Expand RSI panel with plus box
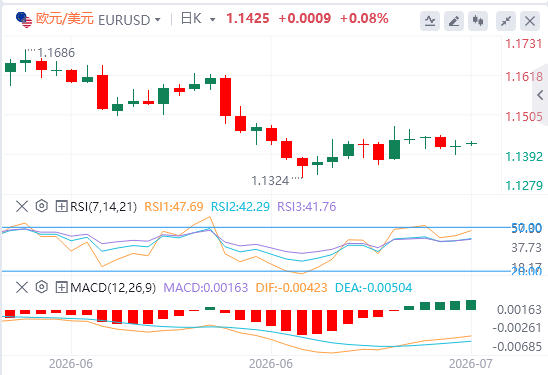This screenshot has height=375, width=548. click(x=62, y=206)
